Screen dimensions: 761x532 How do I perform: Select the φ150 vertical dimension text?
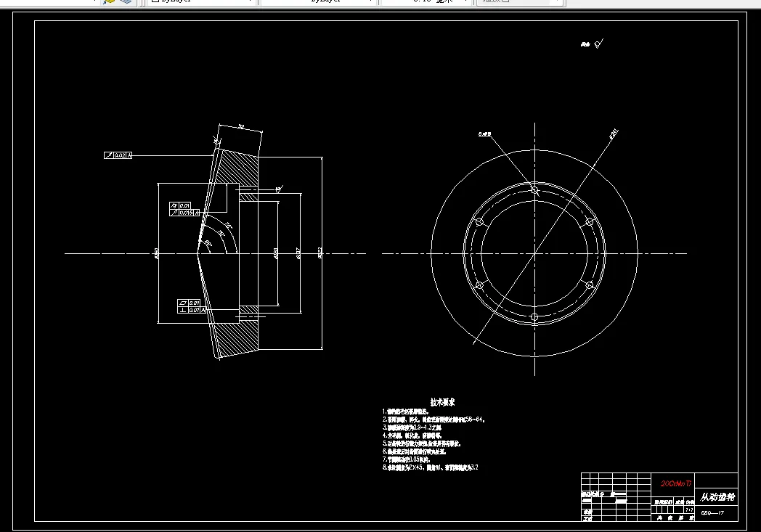(x=156, y=253)
